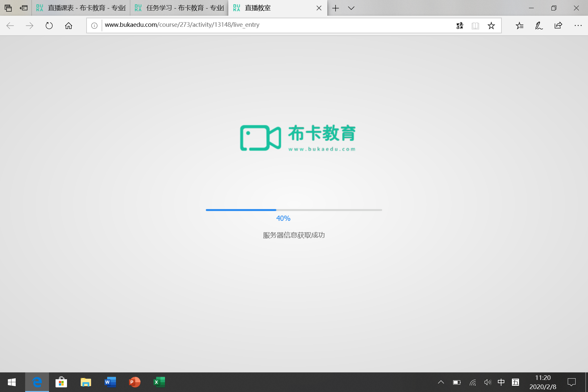
Task: Refresh the current page
Action: [49, 25]
